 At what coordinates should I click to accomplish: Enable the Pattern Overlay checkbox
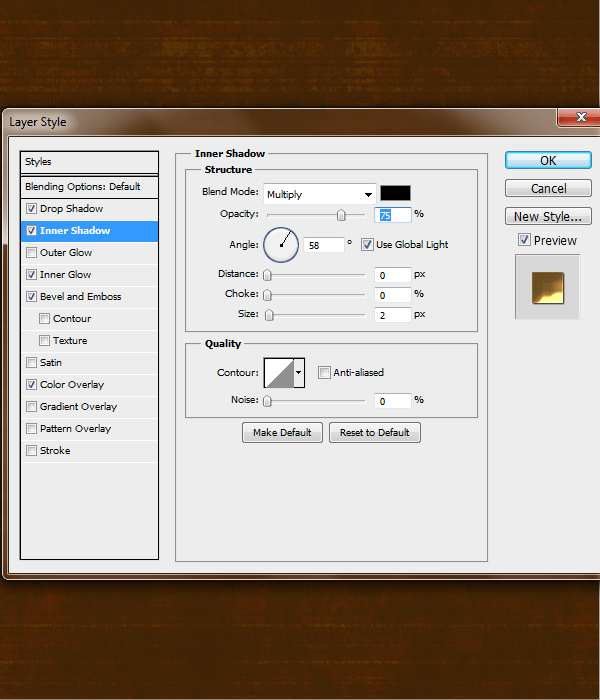[x=31, y=429]
